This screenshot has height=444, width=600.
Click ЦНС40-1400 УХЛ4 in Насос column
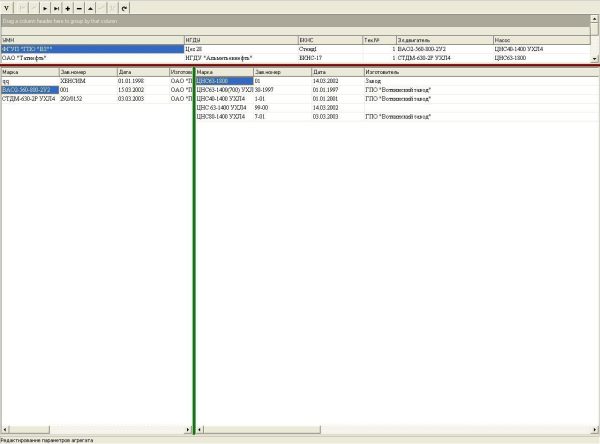click(541, 49)
